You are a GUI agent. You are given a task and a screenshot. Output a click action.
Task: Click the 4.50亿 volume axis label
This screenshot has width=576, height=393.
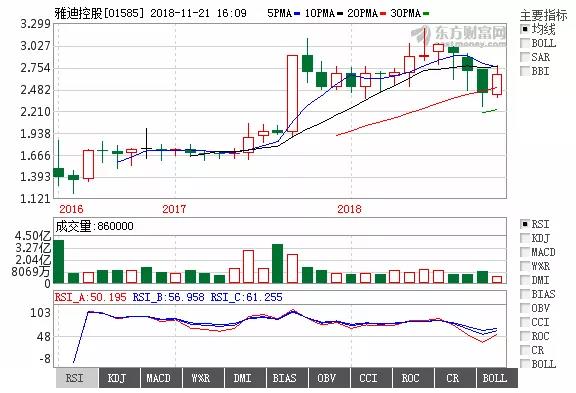[x=33, y=236]
